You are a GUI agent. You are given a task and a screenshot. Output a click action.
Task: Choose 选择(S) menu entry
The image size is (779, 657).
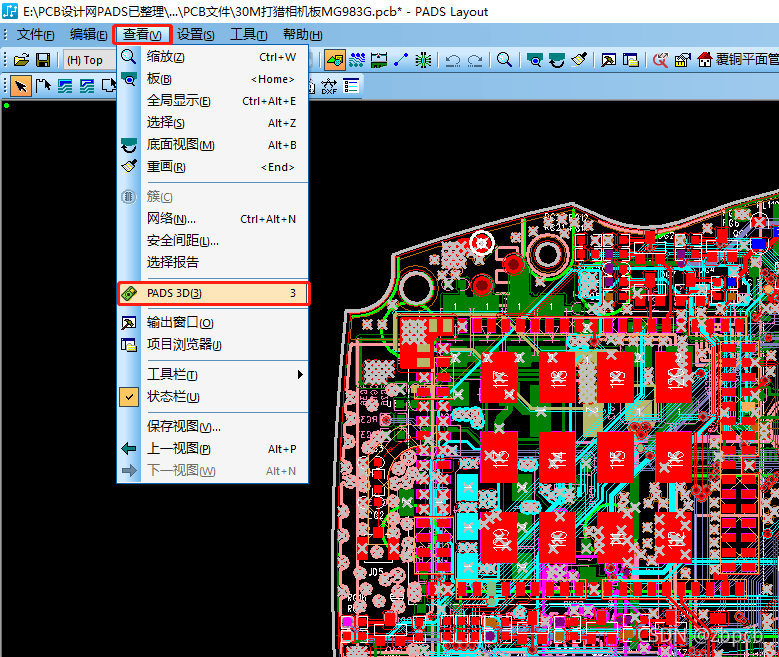click(x=213, y=123)
